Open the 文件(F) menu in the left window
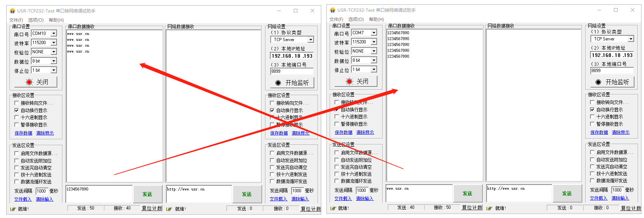 [x=16, y=20]
